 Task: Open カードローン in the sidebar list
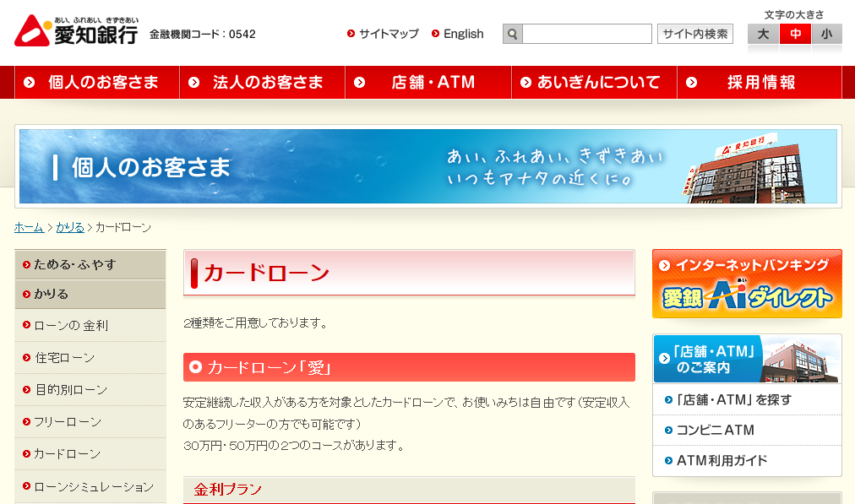click(90, 454)
